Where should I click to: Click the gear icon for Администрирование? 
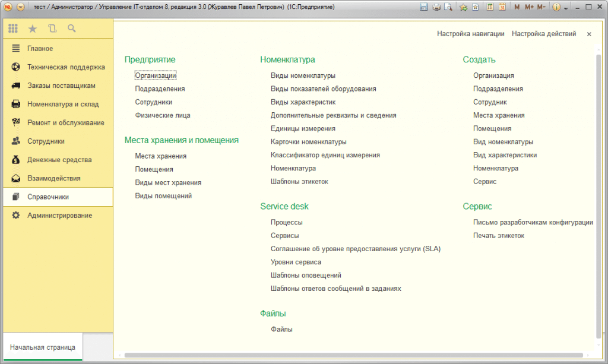pos(16,215)
